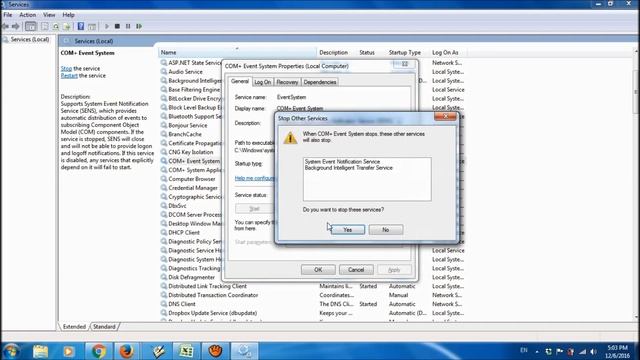Open the Help me configure link

click(x=255, y=178)
